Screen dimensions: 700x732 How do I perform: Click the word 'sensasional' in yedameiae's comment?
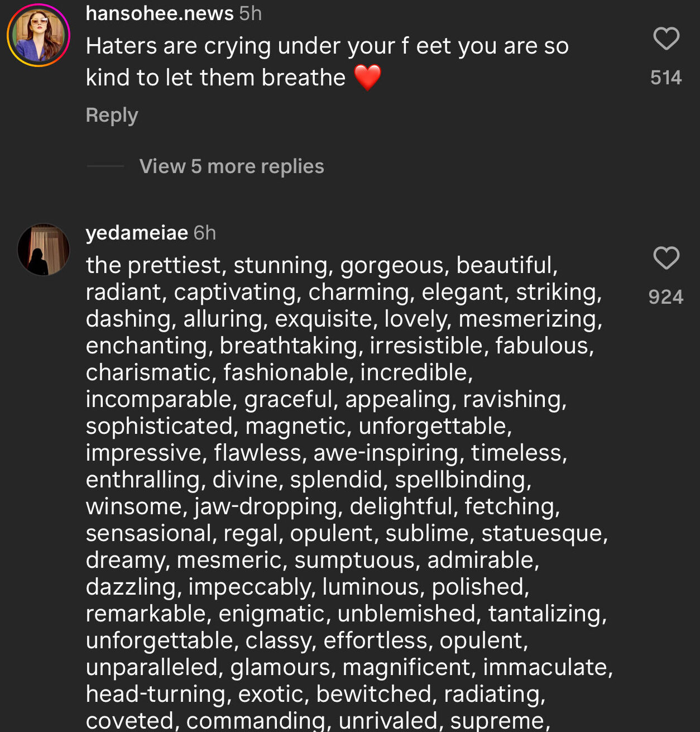[x=150, y=533]
